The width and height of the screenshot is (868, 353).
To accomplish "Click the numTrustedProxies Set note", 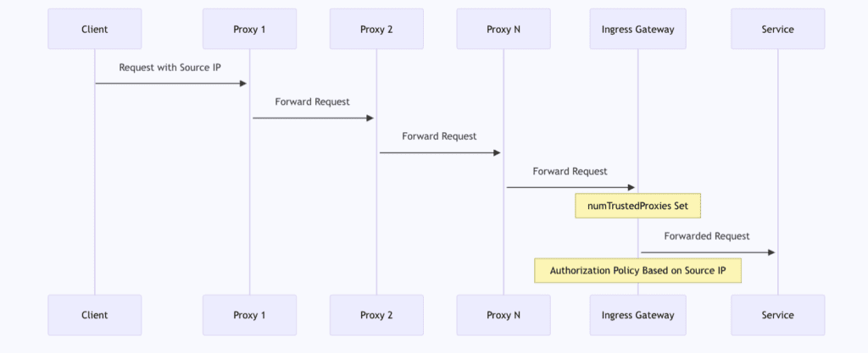I will click(x=637, y=206).
